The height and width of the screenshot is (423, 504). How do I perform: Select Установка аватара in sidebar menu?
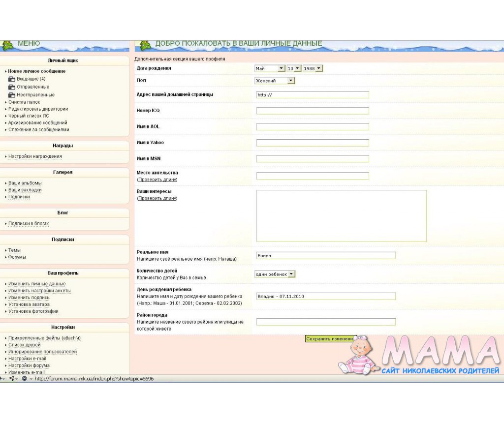[x=32, y=304]
